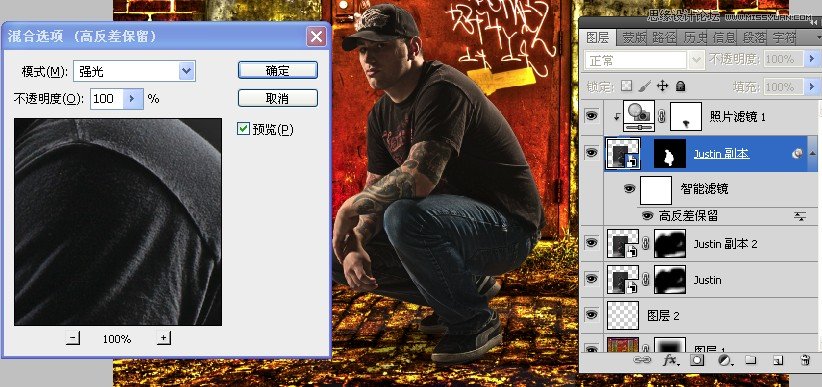Click chain link icon on Justin layer
This screenshot has width=822, height=387.
pos(646,280)
